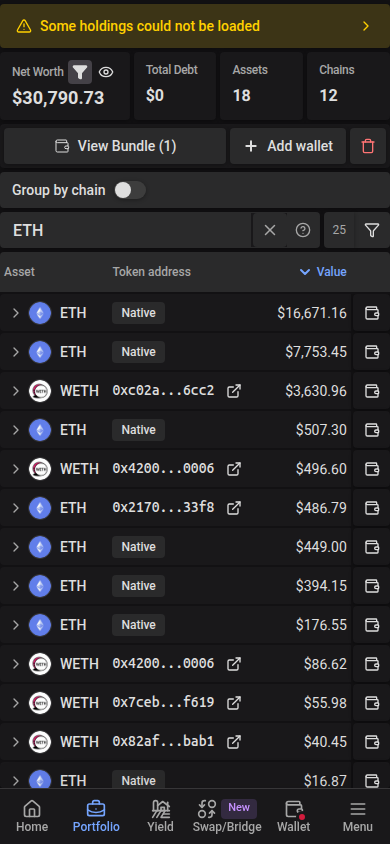Clear the ETH search with the X
Screen dimensions: 390x844
click(270, 230)
